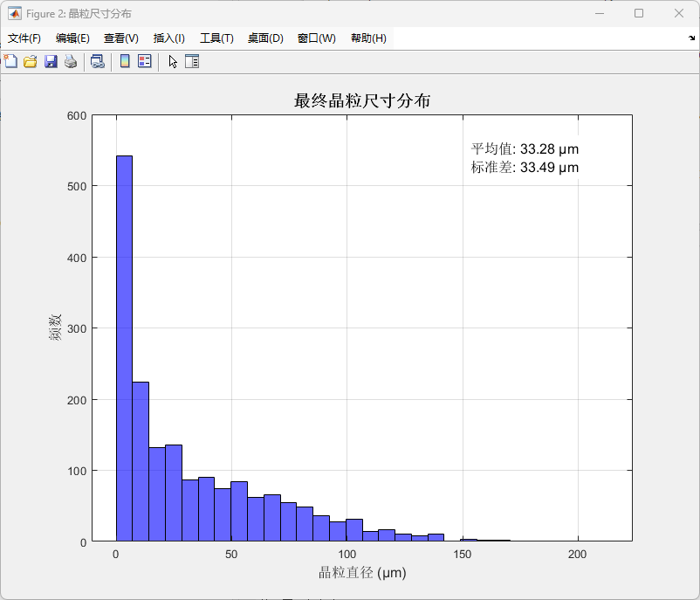Click the New Figure icon
700x600 pixels.
[10, 61]
